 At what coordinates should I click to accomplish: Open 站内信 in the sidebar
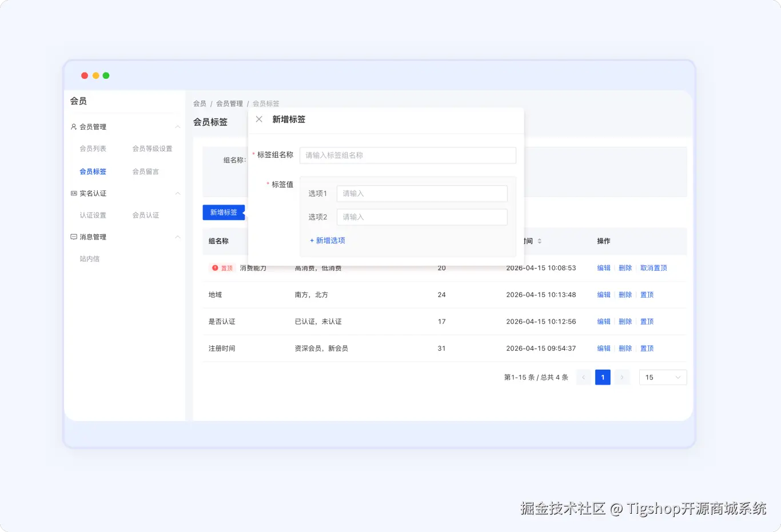89,259
